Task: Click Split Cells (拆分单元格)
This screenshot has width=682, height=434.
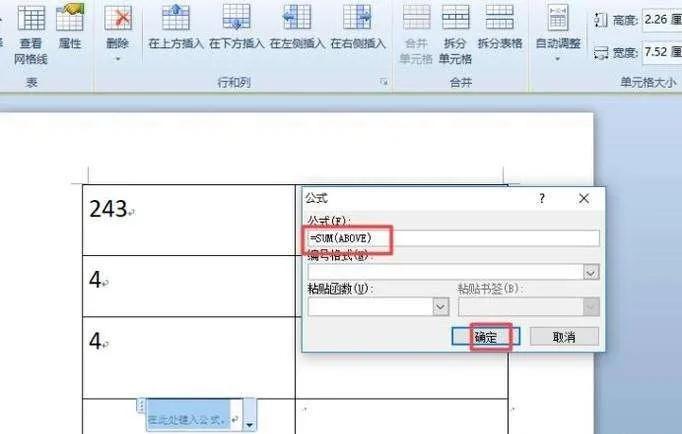Action: [455, 35]
